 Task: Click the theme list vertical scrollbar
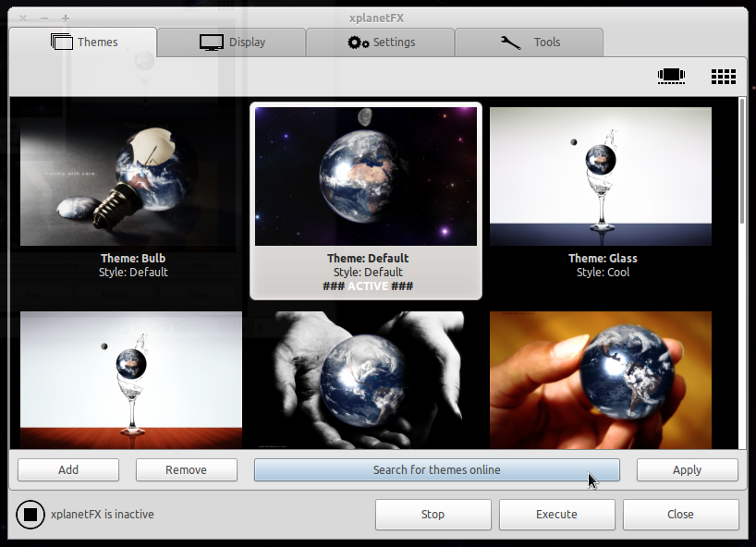coord(742,273)
